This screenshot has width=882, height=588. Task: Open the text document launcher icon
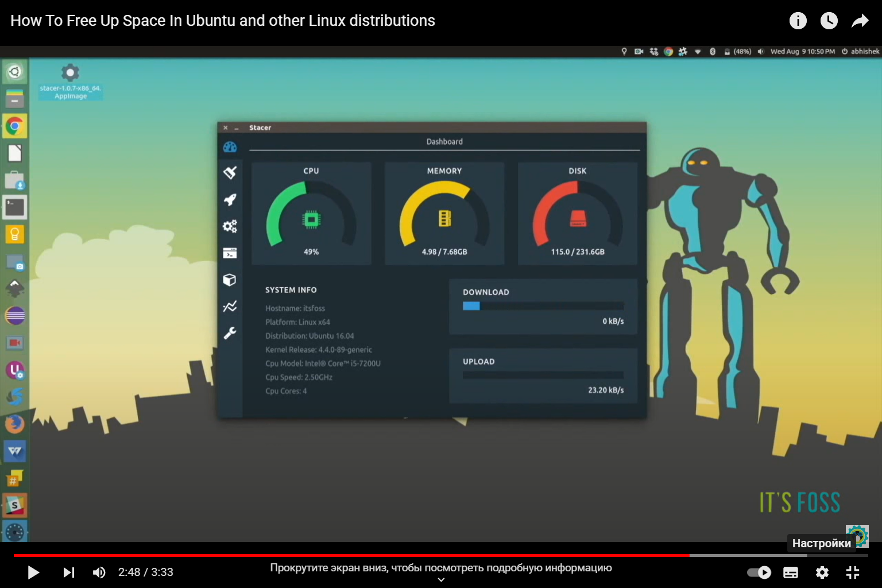[14, 153]
